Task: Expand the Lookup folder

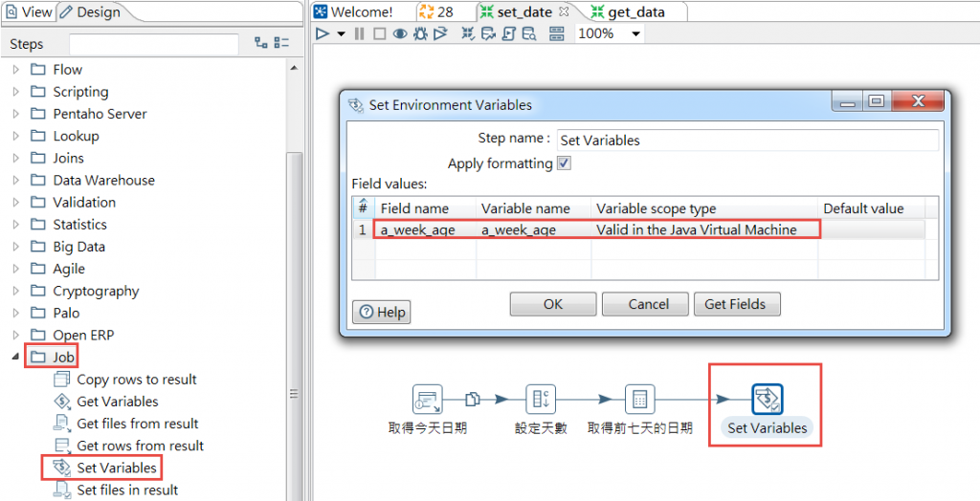Action: (16, 136)
